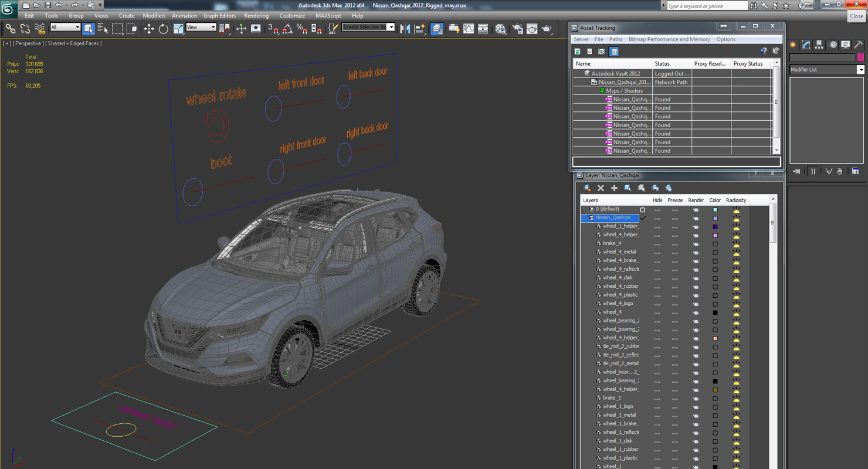Open the MAXScript menu
This screenshot has width=868, height=469.
point(328,16)
